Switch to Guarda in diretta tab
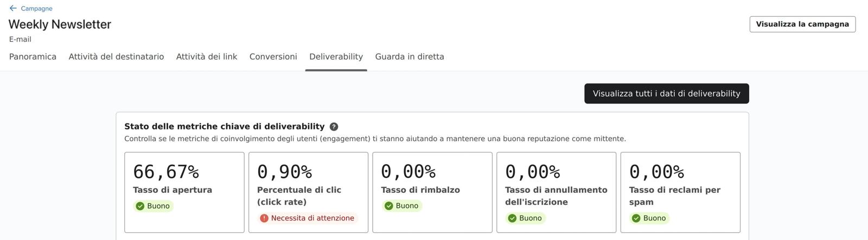 point(410,56)
